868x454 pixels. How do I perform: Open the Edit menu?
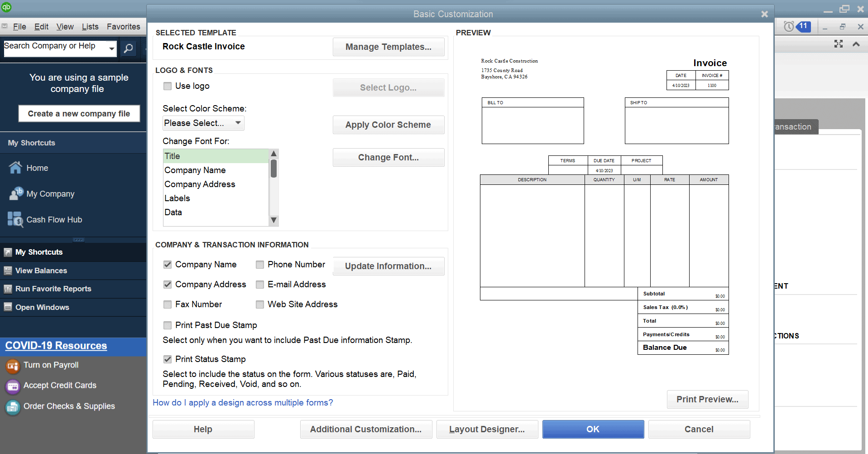tap(41, 27)
